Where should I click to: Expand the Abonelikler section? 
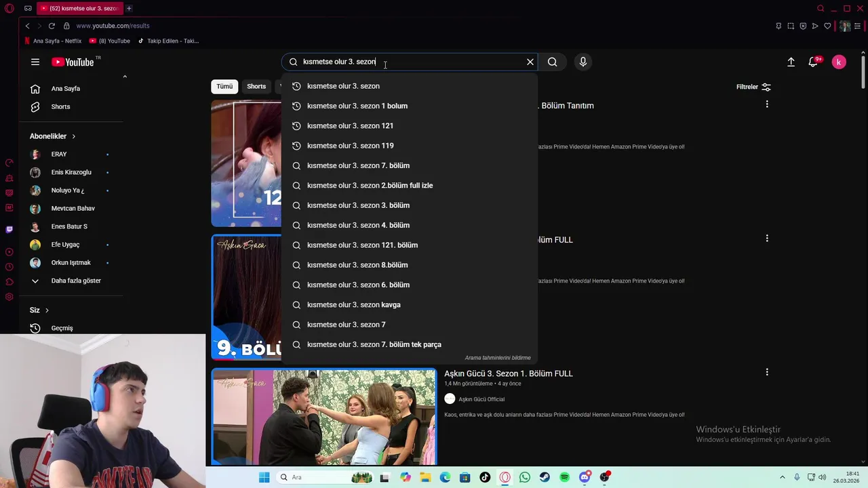tap(53, 136)
